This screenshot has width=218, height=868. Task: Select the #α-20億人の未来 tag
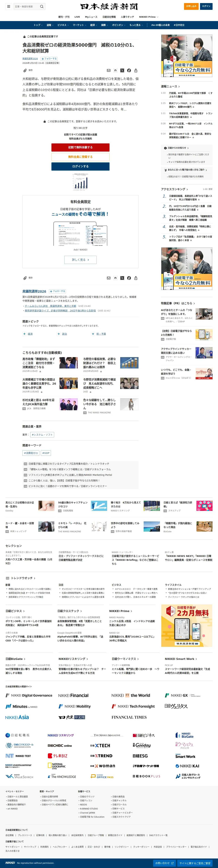[x=160, y=25]
